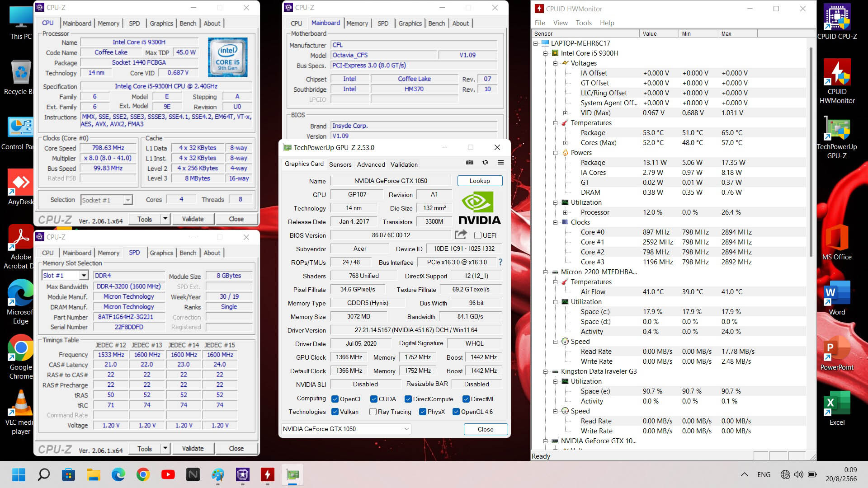Toggle the Ray Tracing checkbox
Viewport: 868px width, 488px height.
point(373,412)
